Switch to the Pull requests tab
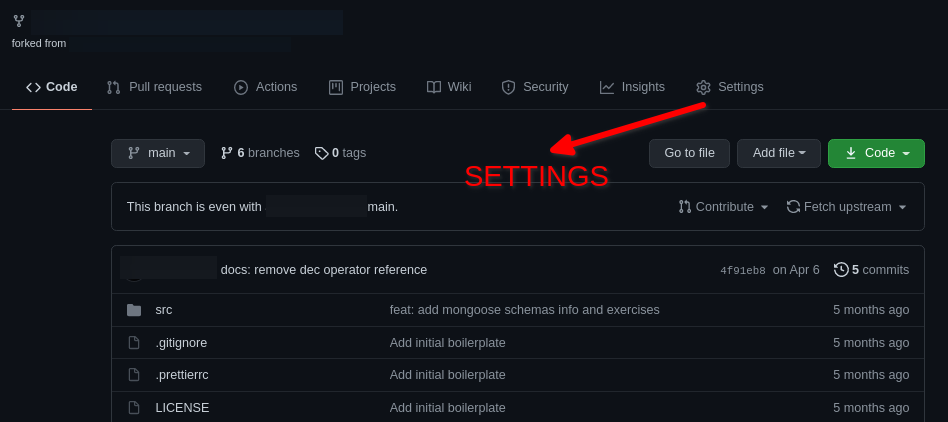Viewport: 948px width, 422px height. pyautogui.click(x=154, y=87)
